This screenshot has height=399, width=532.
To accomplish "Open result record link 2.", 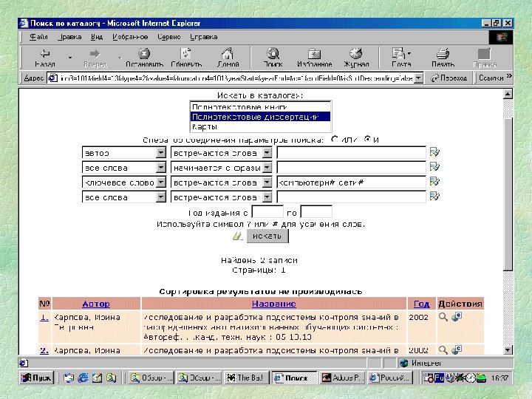I will pos(44,350).
